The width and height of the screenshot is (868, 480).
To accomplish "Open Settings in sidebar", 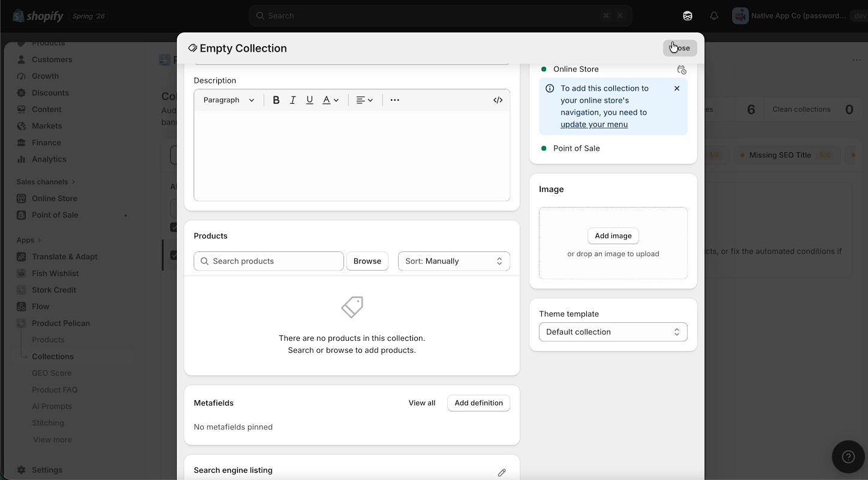I will pyautogui.click(x=47, y=470).
